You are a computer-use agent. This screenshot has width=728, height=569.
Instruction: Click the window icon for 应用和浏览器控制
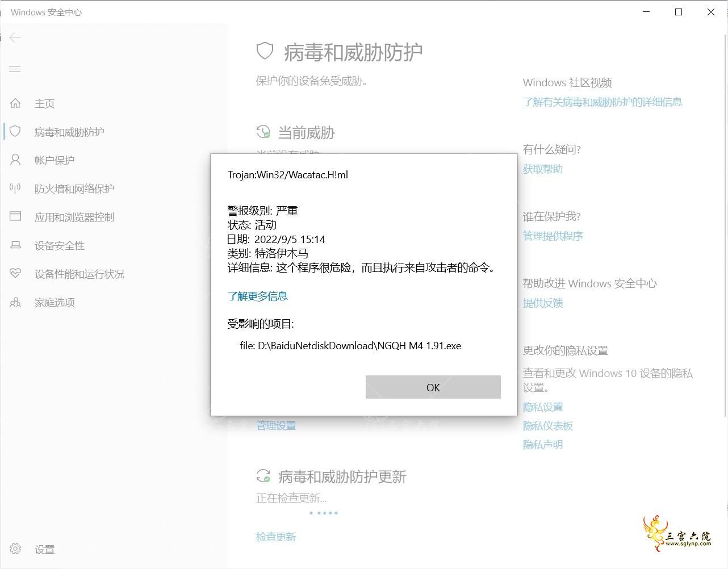(x=15, y=216)
